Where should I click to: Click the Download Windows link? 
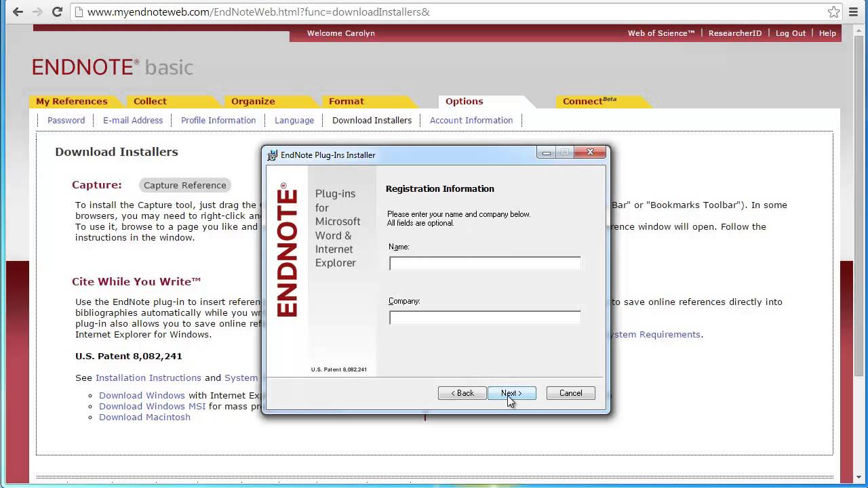point(142,395)
